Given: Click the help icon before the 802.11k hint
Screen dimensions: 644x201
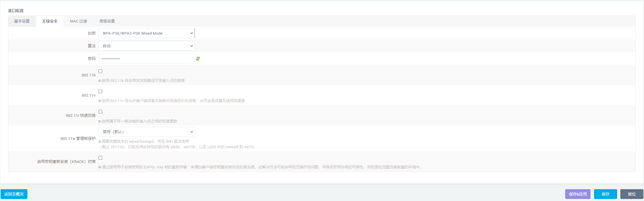Looking at the screenshot, I should click(x=100, y=81).
